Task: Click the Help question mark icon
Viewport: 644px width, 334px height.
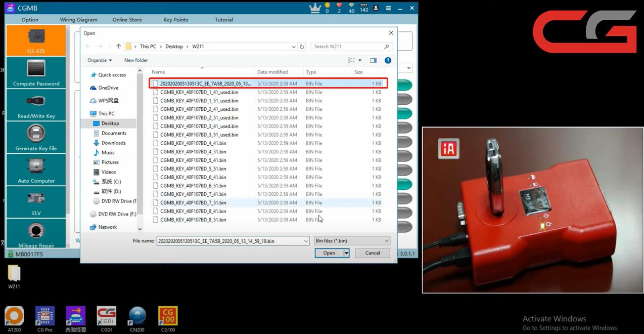Action: (x=388, y=60)
